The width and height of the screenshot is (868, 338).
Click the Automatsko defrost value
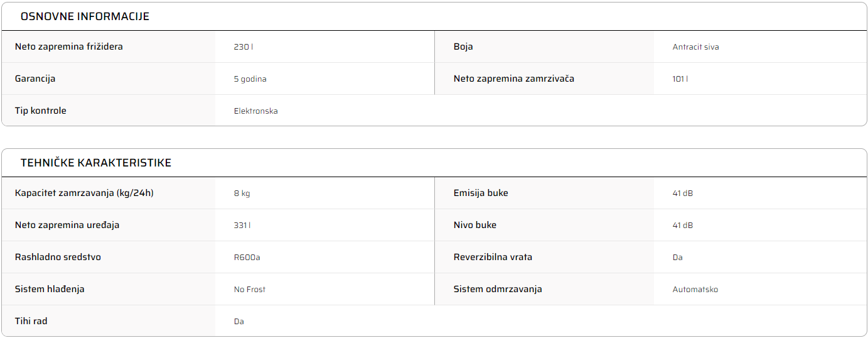click(695, 290)
